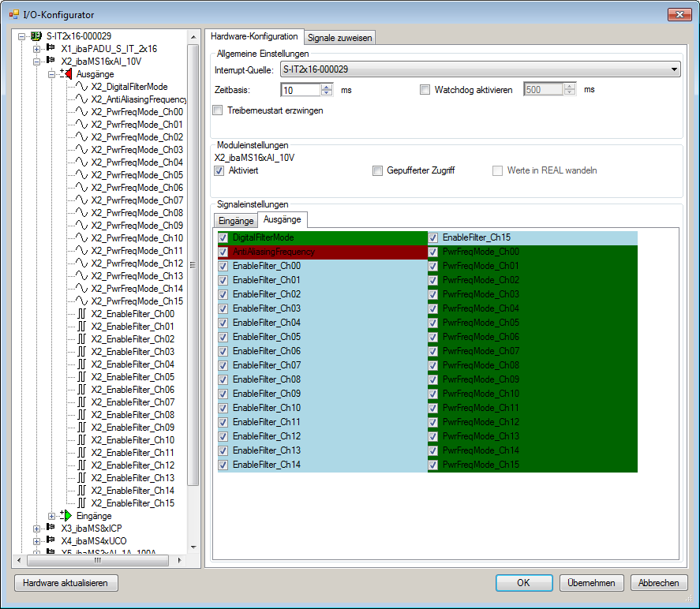Open the Eingänge signal settings tab
This screenshot has width=700, height=609.
[x=236, y=221]
